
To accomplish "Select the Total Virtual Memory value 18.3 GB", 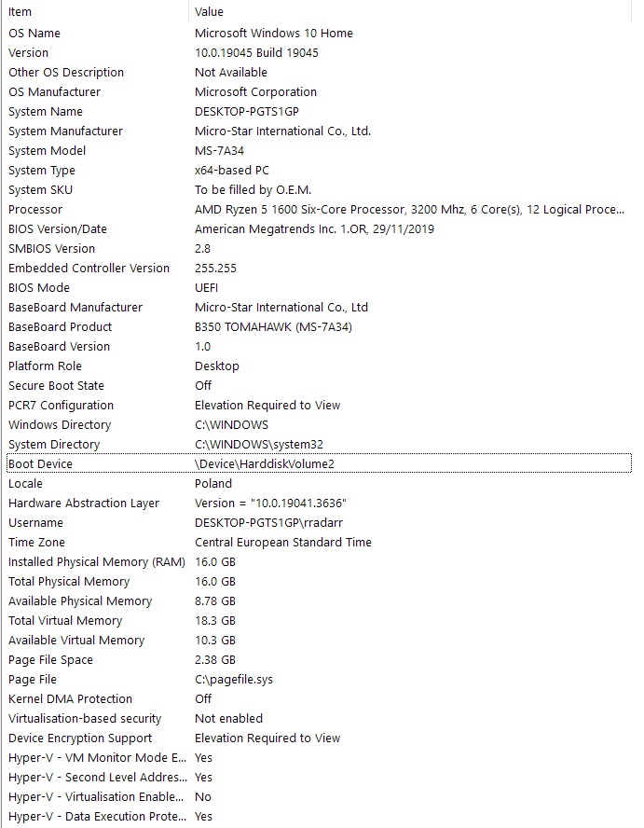I will click(x=215, y=620).
